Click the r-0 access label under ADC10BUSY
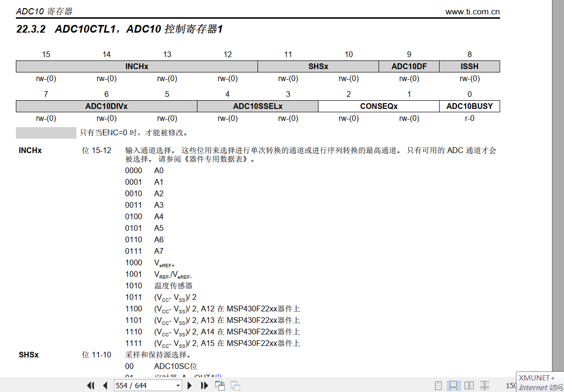The image size is (564, 392). [469, 118]
